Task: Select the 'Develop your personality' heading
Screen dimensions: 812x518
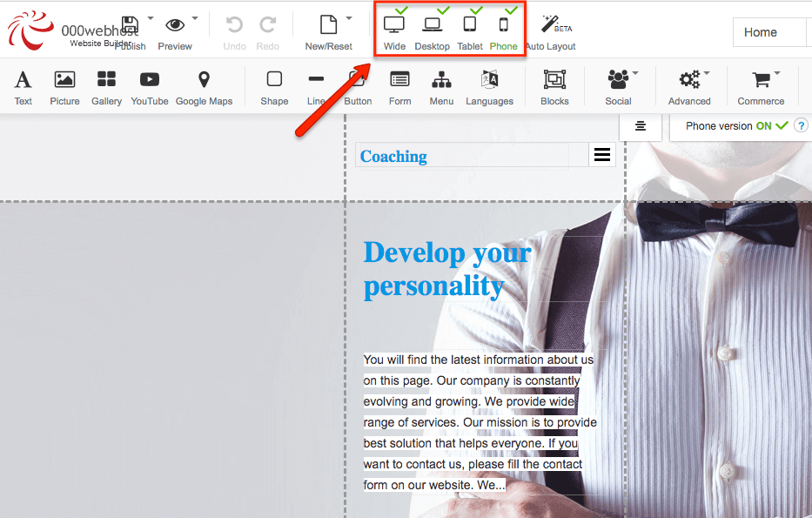Action: (447, 269)
